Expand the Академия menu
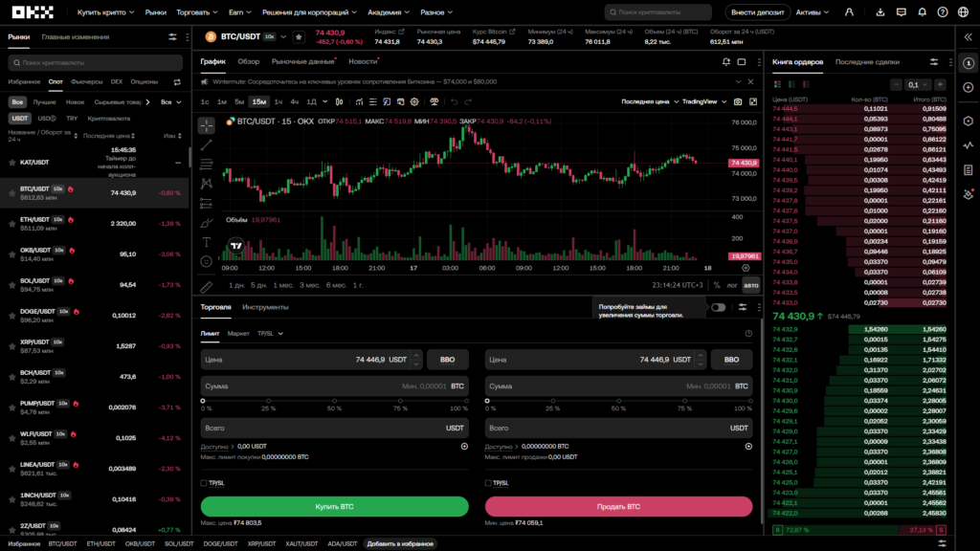The height and width of the screenshot is (551, 980). pos(389,11)
